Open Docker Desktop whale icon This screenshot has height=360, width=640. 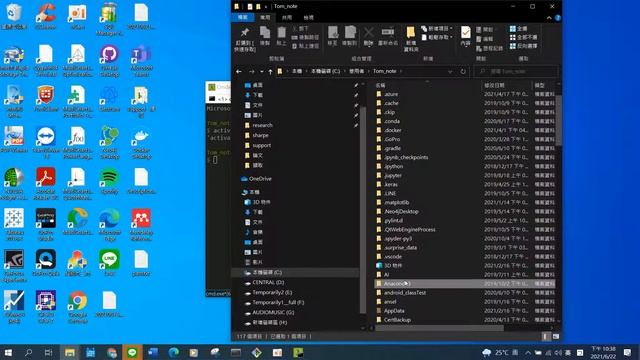[141, 142]
